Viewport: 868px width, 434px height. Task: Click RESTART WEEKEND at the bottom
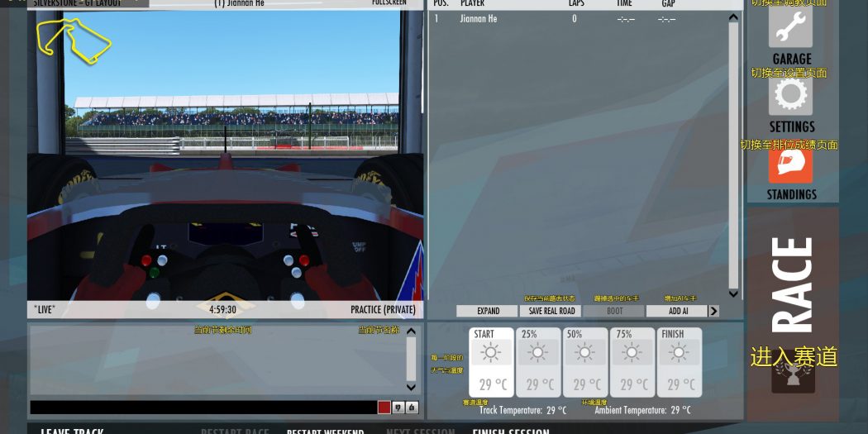pyautogui.click(x=325, y=432)
